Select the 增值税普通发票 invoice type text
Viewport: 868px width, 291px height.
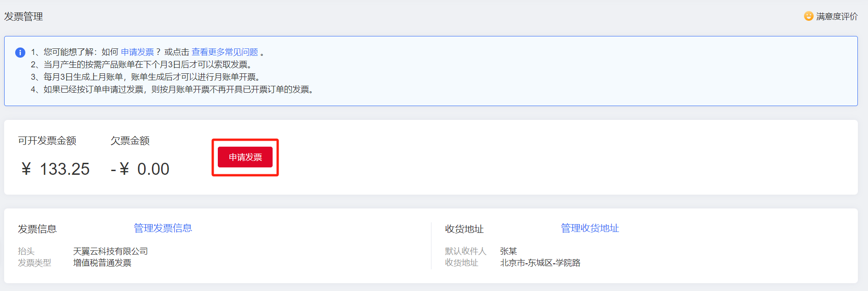tap(102, 263)
